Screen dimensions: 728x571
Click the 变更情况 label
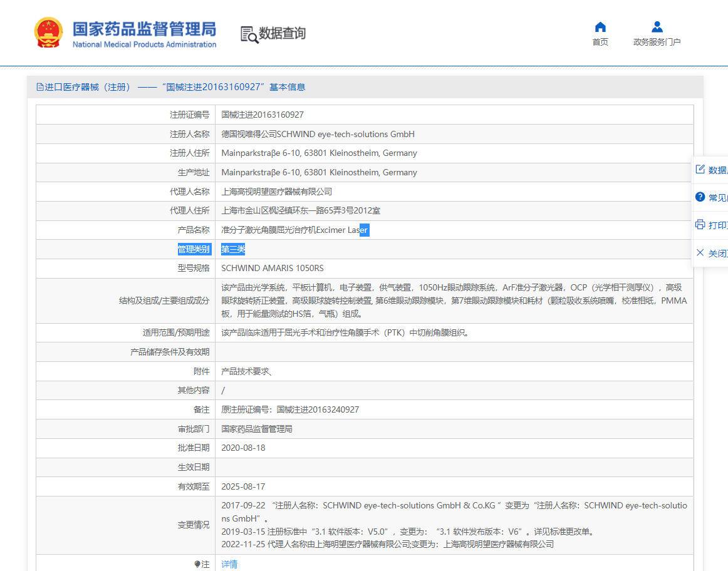point(194,525)
